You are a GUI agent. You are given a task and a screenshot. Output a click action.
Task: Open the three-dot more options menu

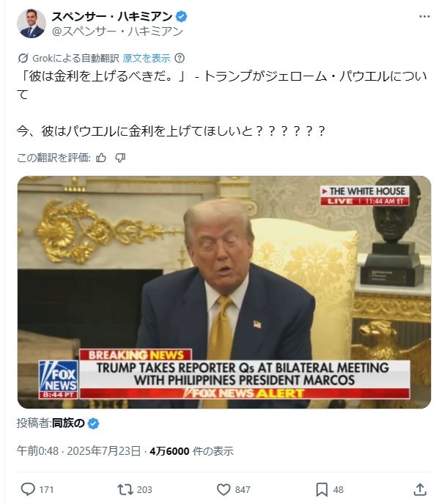pyautogui.click(x=424, y=17)
